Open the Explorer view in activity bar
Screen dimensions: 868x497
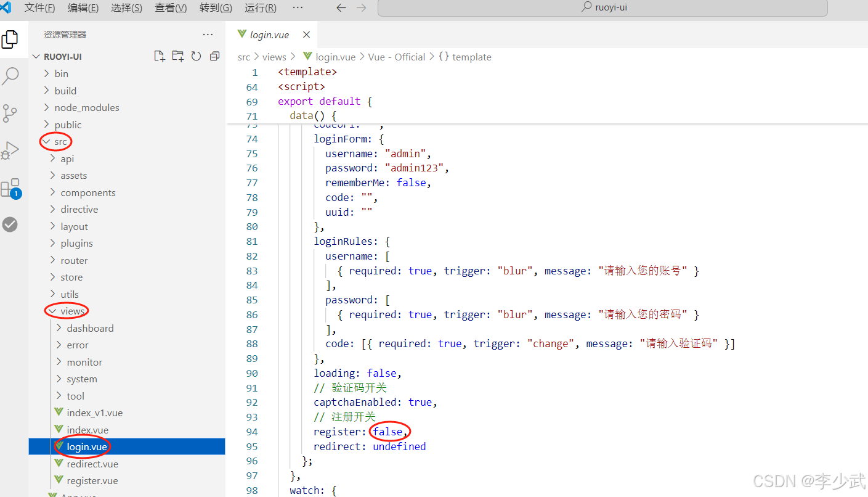(10, 39)
